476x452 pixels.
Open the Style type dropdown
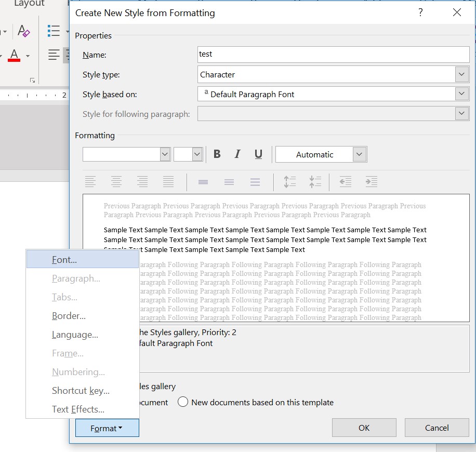462,74
